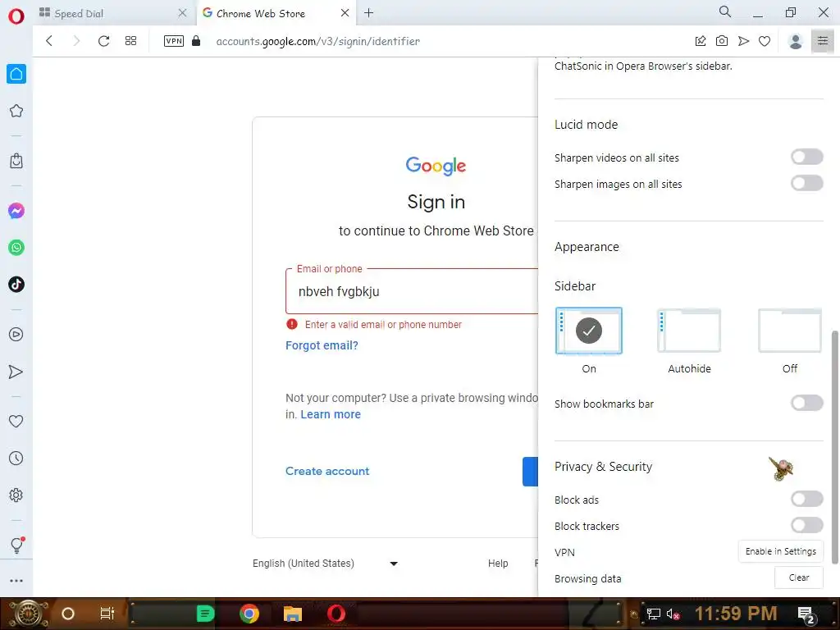Screen dimensions: 840x630
Task: Open File Explorer from the taskbar
Action: click(293, 614)
